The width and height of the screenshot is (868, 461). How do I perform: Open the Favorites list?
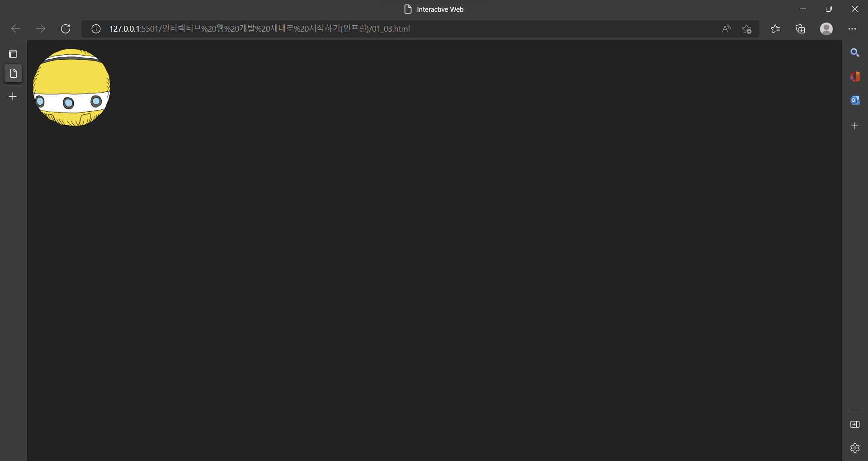pyautogui.click(x=775, y=29)
